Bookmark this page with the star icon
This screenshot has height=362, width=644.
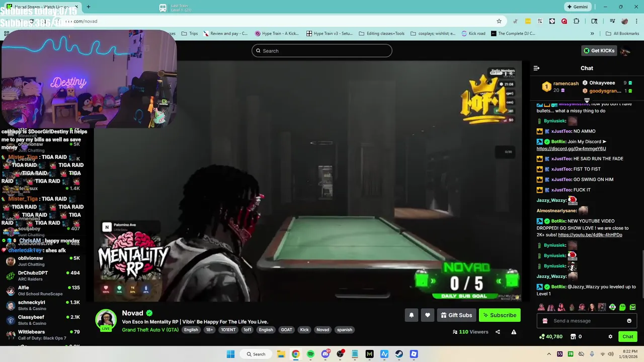point(499,21)
